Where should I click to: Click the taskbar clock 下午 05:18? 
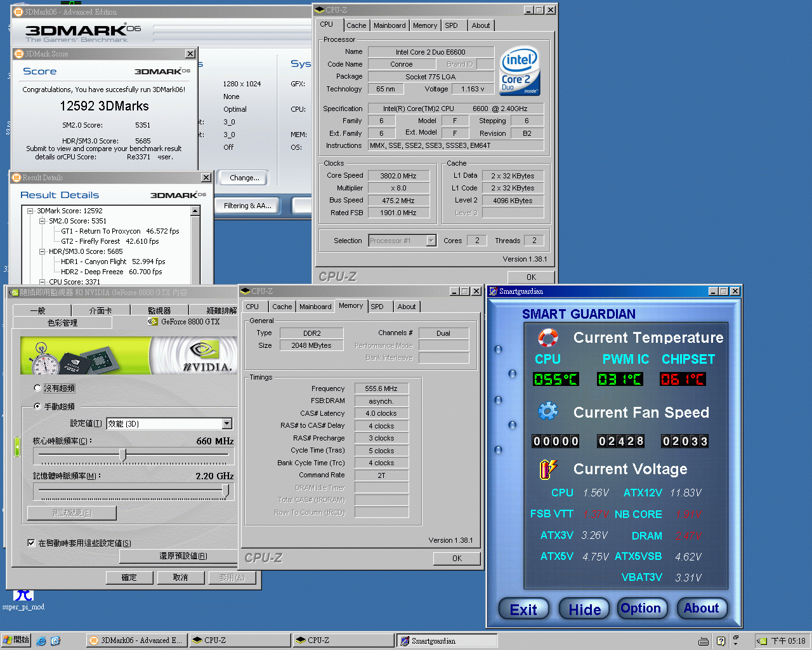(x=789, y=641)
